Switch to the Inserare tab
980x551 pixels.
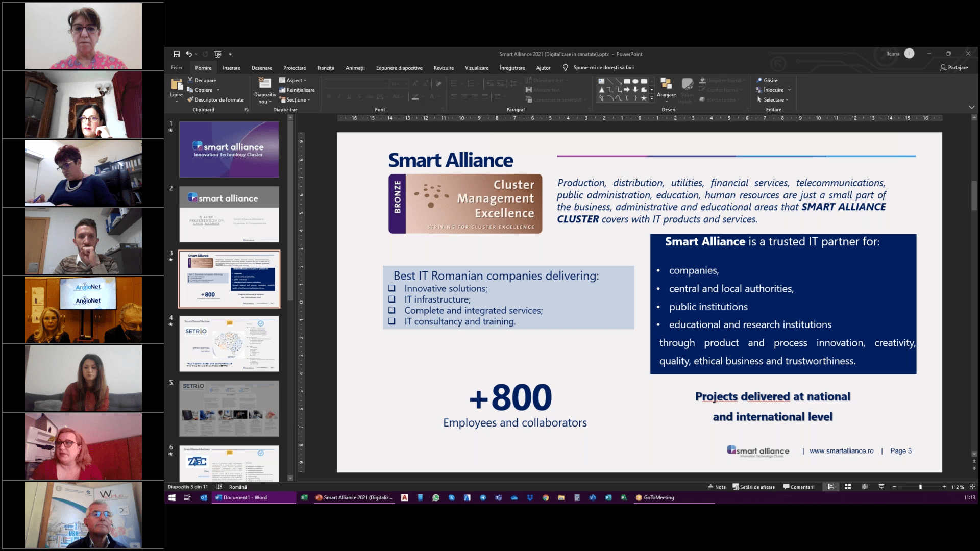tap(231, 68)
